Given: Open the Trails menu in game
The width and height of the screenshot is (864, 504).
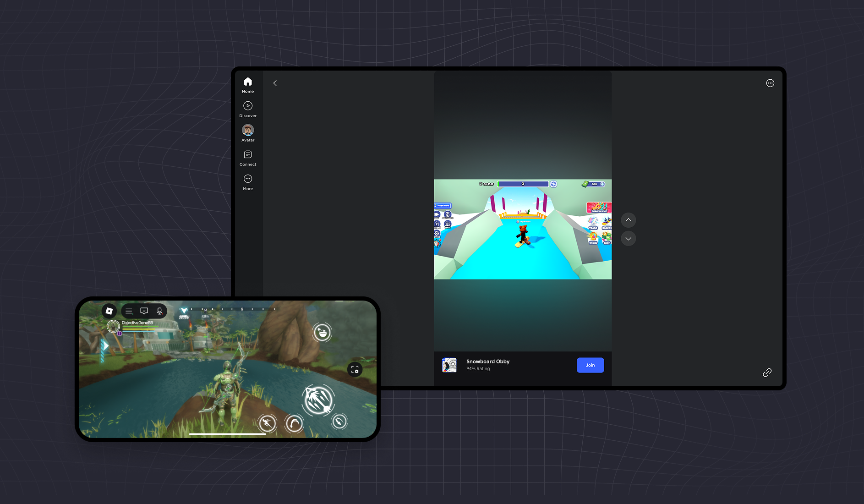Looking at the screenshot, I should 593,224.
